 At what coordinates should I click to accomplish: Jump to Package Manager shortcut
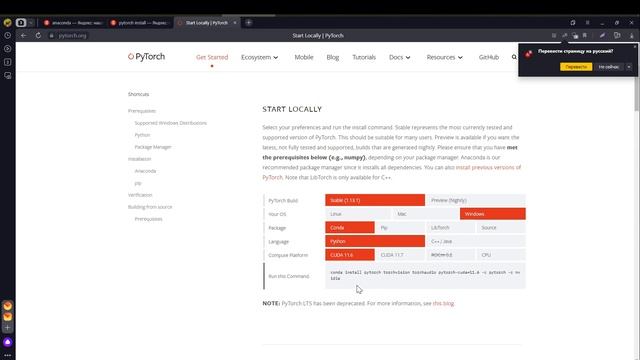coord(153,147)
